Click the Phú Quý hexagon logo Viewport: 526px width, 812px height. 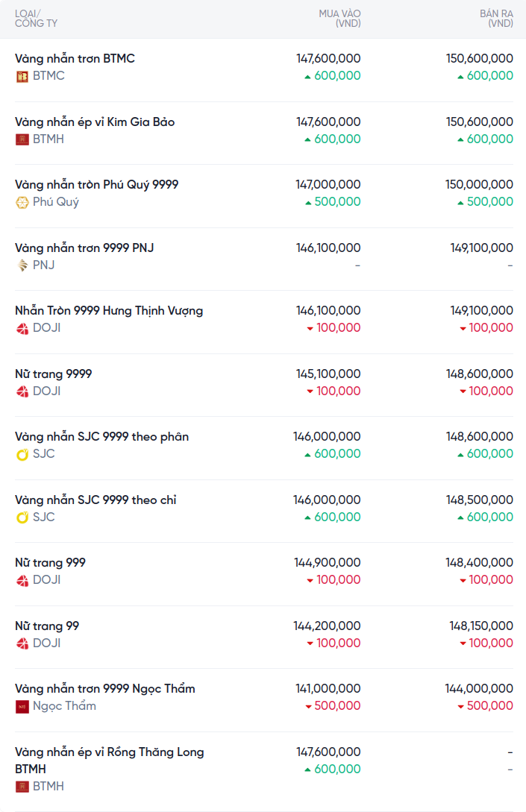(22, 202)
